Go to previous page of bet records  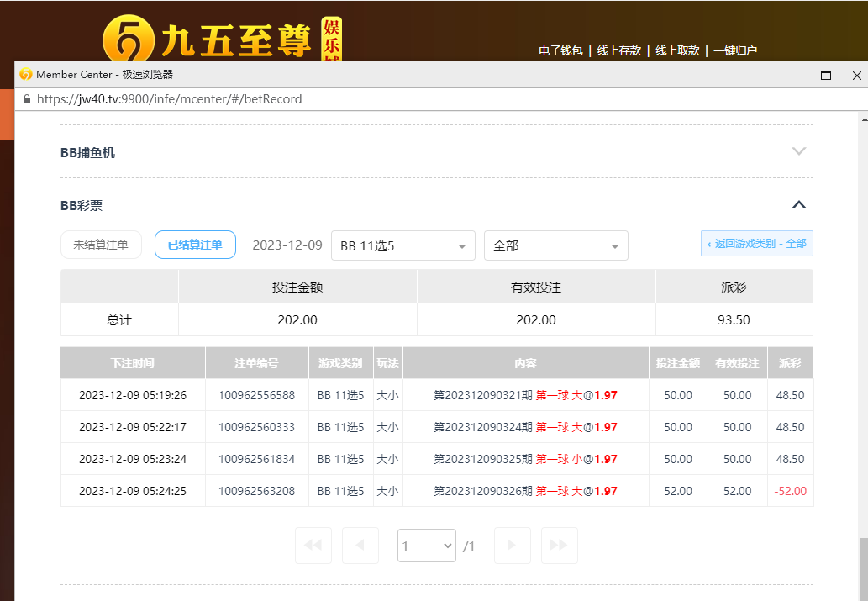click(x=360, y=546)
